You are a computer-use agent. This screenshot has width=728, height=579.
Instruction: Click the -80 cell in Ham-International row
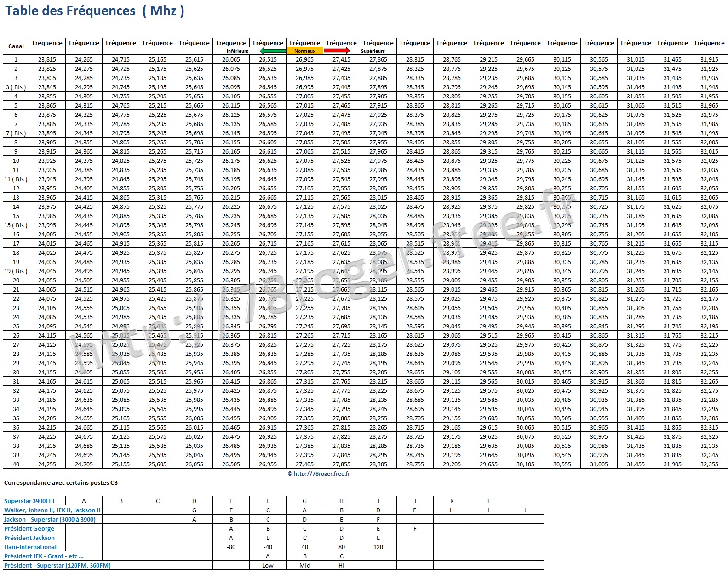click(231, 547)
